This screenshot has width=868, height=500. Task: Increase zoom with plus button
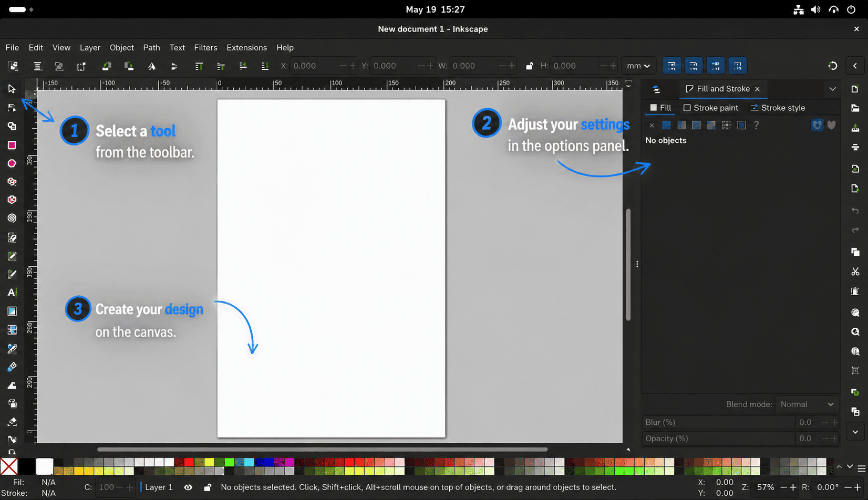793,487
